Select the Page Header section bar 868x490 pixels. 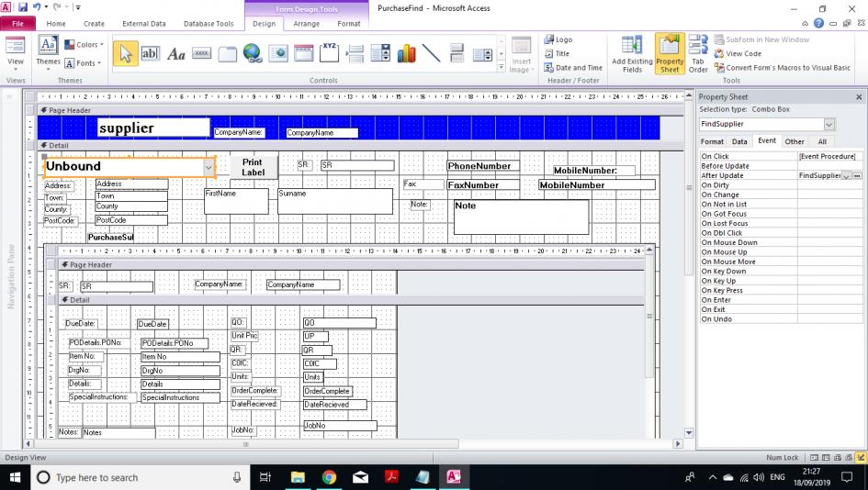tap(359, 111)
